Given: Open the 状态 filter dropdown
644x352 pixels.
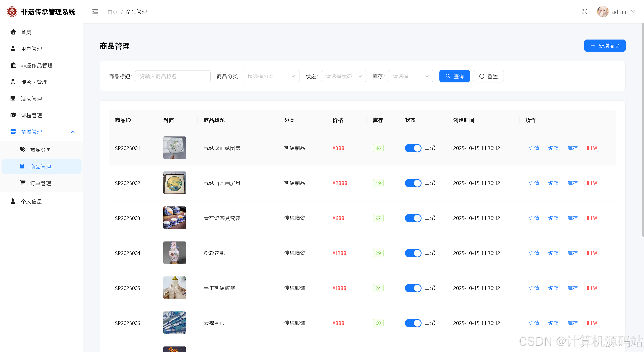Looking at the screenshot, I should [343, 76].
